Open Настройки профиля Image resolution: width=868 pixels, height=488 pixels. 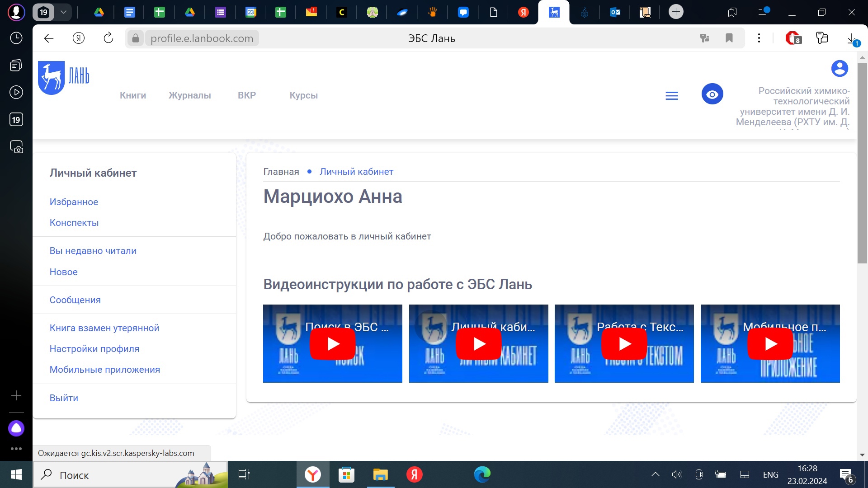(x=94, y=349)
